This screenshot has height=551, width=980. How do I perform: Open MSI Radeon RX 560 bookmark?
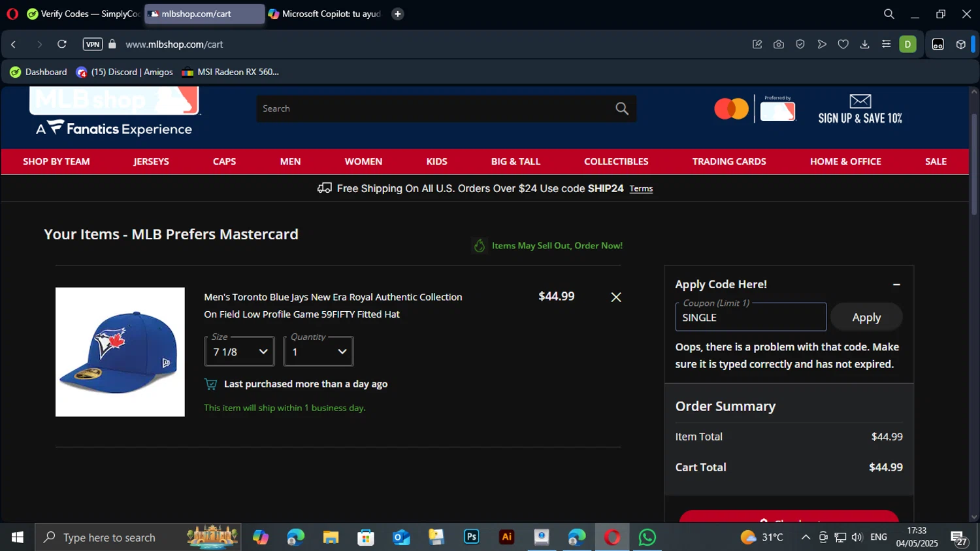coord(231,72)
